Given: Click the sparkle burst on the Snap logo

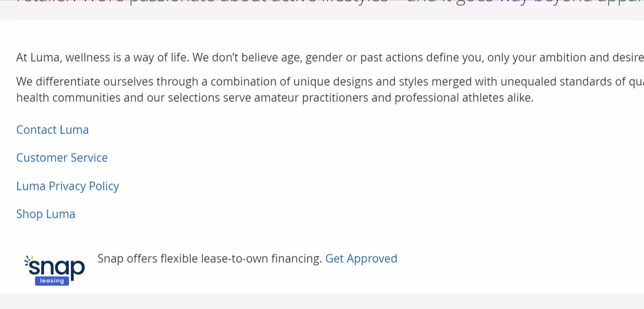Looking at the screenshot, I should click(x=28, y=260).
